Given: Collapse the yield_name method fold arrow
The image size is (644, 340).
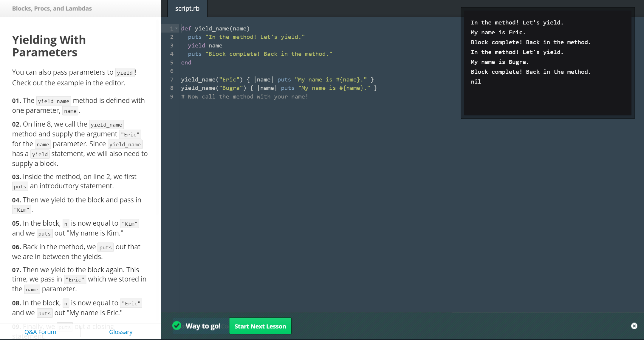Looking at the screenshot, I should [177, 28].
